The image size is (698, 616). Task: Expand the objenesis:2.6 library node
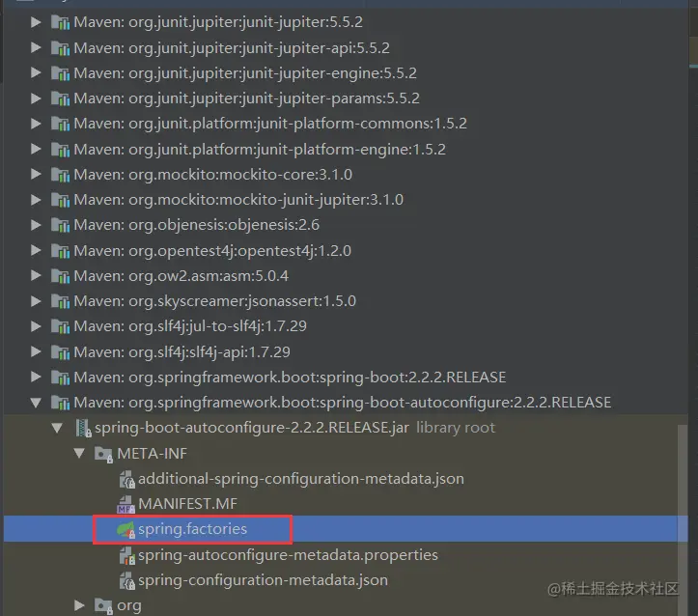pyautogui.click(x=36, y=225)
